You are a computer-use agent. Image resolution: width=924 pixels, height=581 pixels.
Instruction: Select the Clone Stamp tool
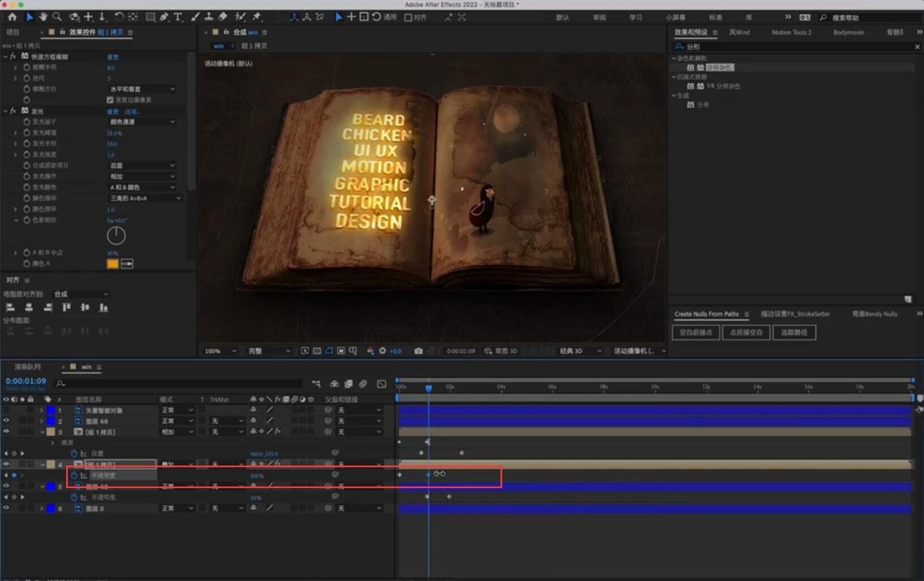pyautogui.click(x=209, y=17)
